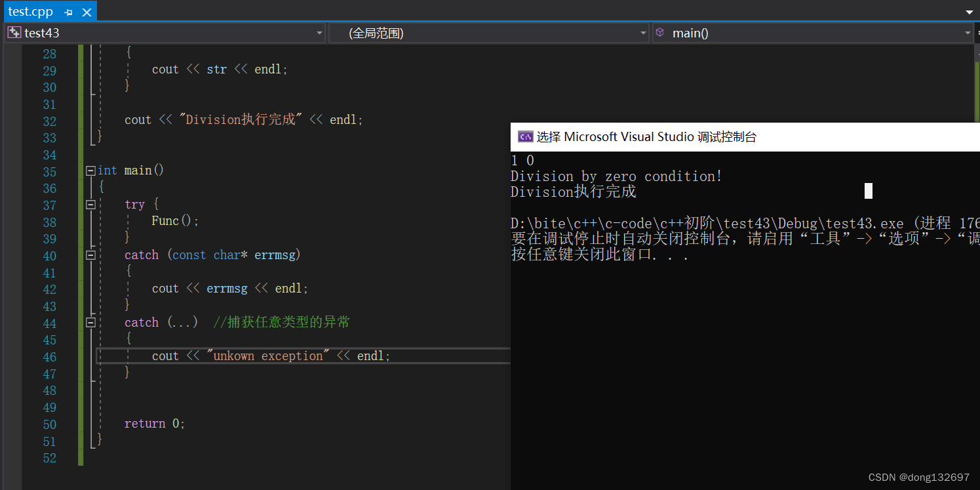Collapse the catch (...) block
Screen dimensions: 980x490
point(90,323)
